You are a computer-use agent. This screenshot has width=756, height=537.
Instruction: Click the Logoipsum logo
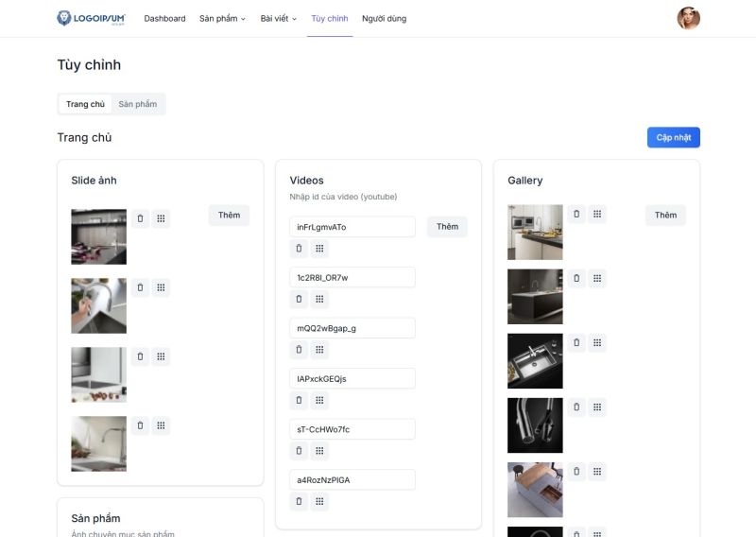[91, 18]
